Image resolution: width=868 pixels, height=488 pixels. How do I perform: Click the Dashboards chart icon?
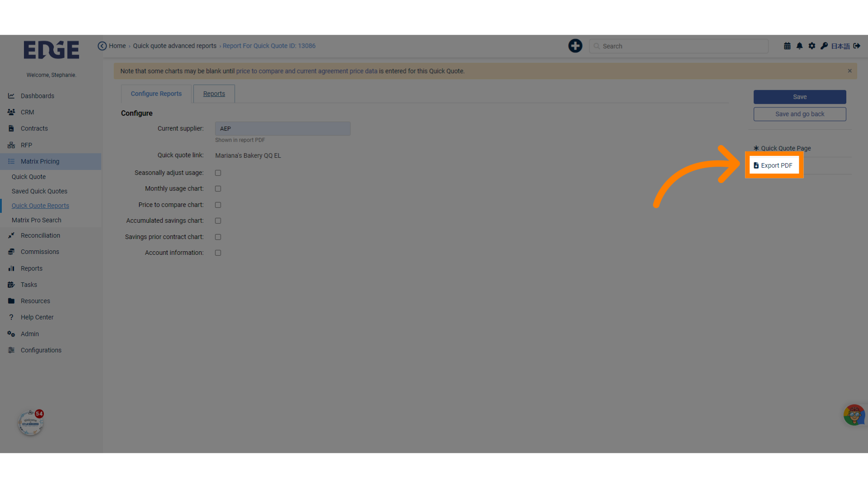pos(11,96)
